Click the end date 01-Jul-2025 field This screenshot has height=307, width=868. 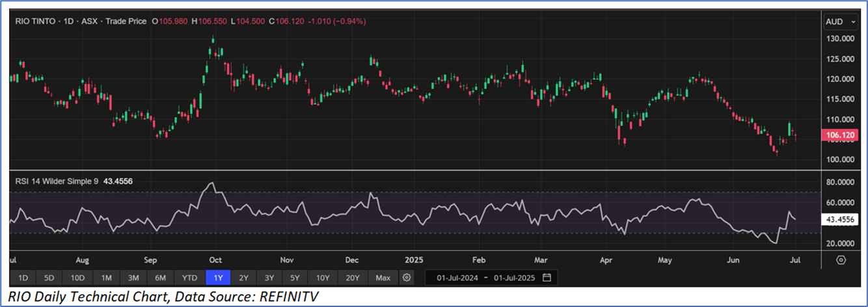click(x=515, y=278)
